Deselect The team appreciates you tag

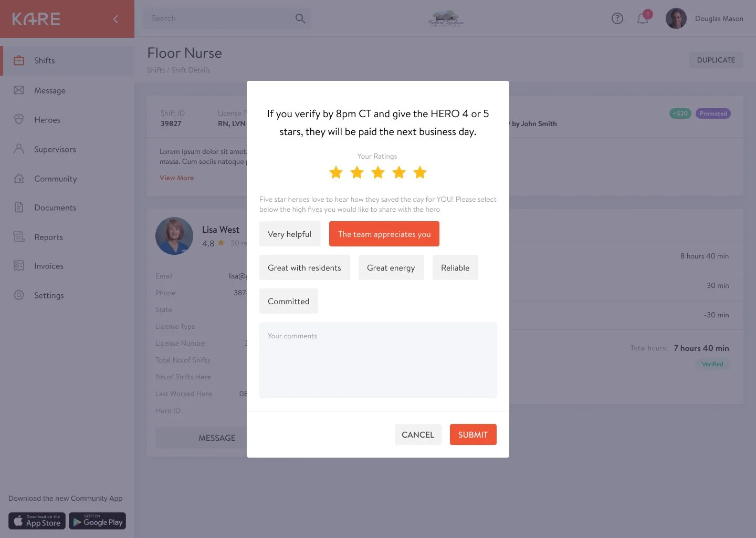tap(384, 234)
